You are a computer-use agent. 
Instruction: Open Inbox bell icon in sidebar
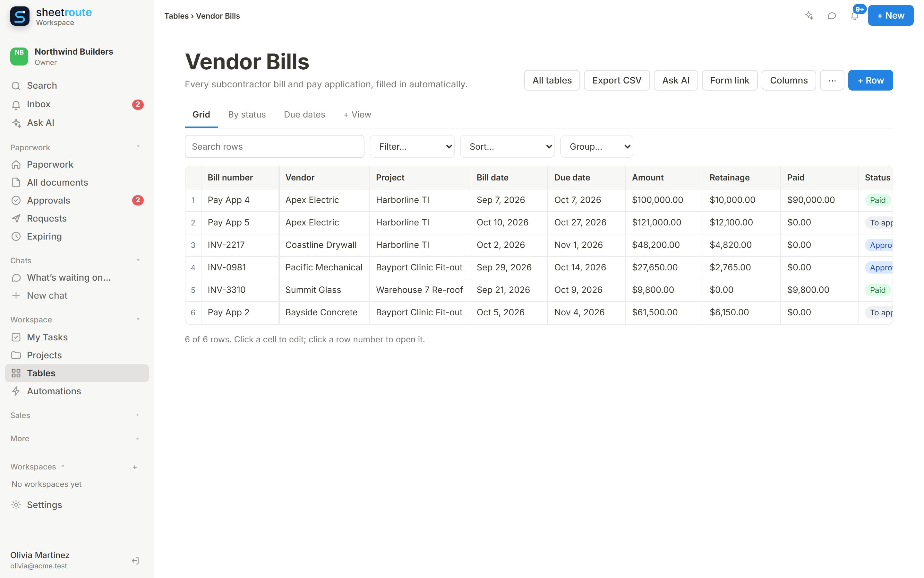[x=16, y=104]
